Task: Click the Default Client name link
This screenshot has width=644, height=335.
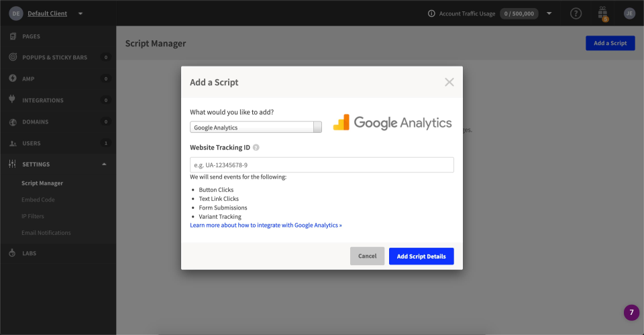Action: [47, 13]
